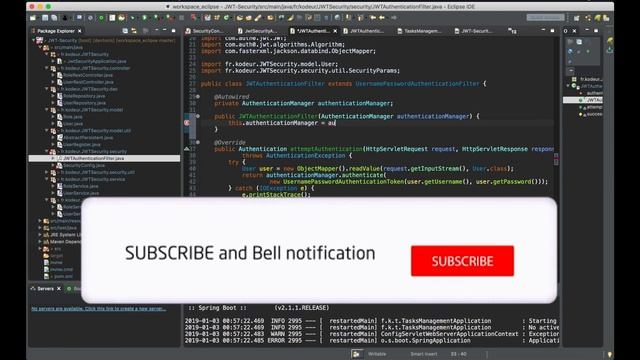Click the green Run play button in toolbar

tap(144, 18)
